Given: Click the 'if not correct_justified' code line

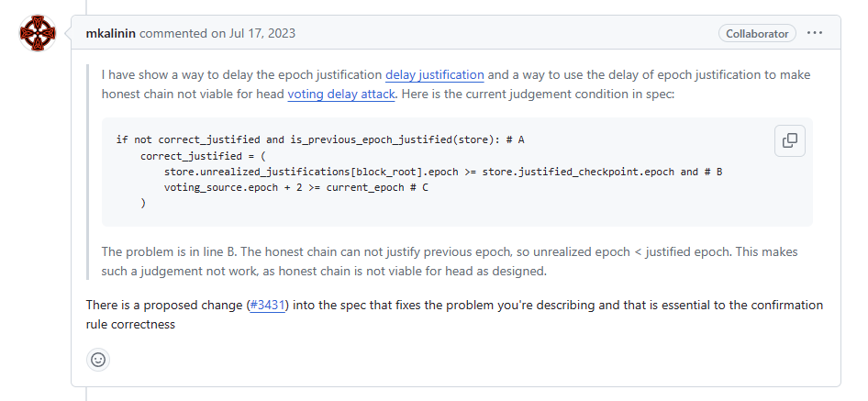Looking at the screenshot, I should click(319, 139).
